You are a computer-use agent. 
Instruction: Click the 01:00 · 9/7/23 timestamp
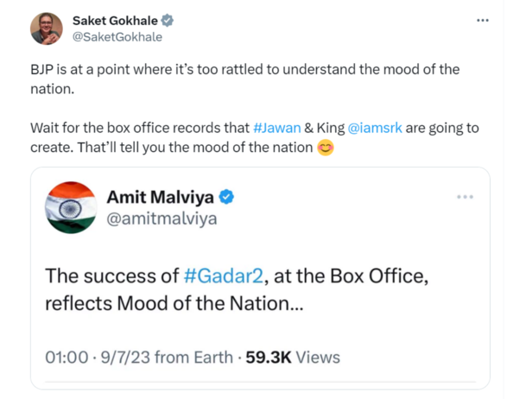coord(96,356)
